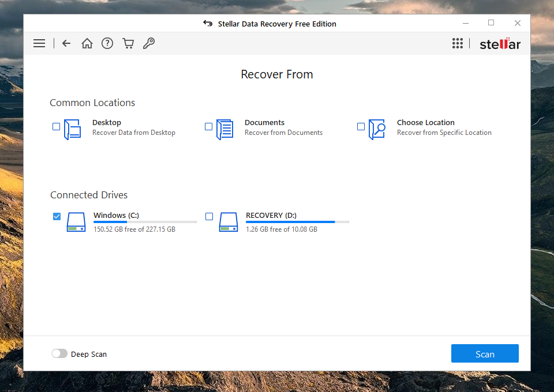Click the RECOVERY (D:) drive icon

[228, 222]
